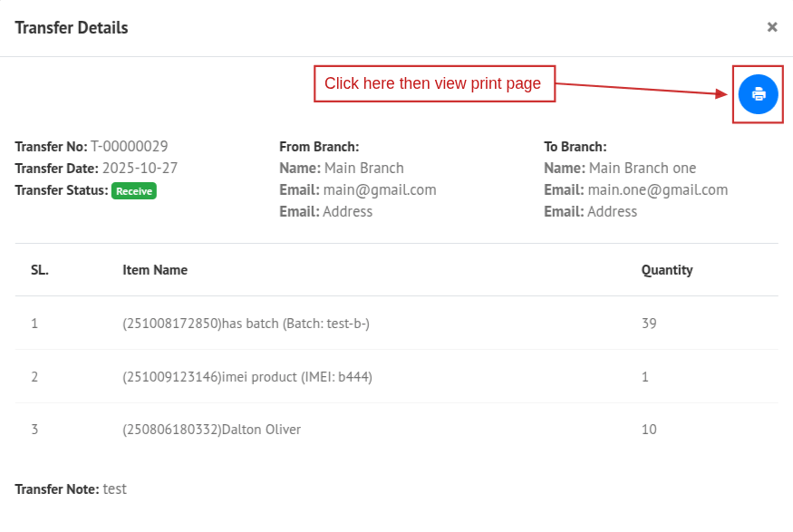Image resolution: width=793 pixels, height=532 pixels.
Task: Click the green Receive status badge
Action: point(133,191)
